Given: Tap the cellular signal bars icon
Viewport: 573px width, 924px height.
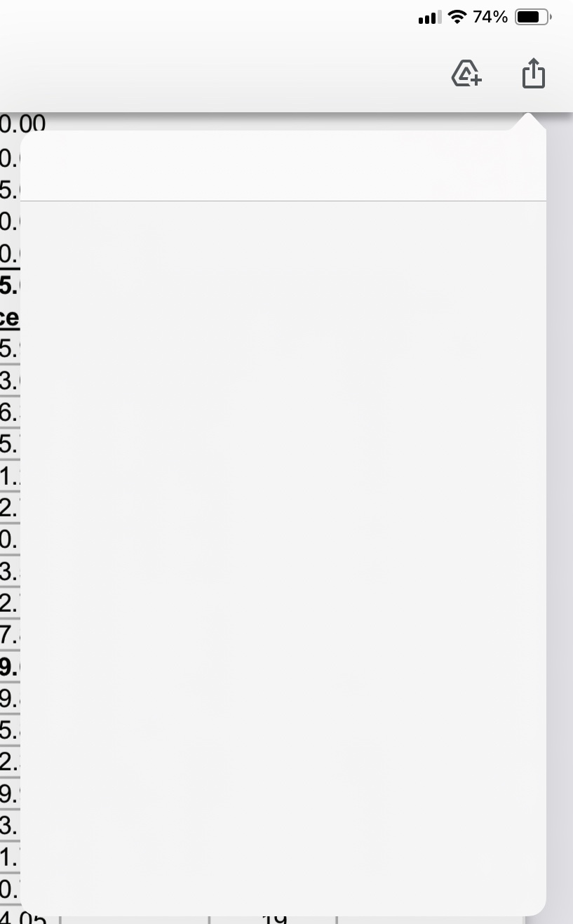Looking at the screenshot, I should click(x=429, y=18).
